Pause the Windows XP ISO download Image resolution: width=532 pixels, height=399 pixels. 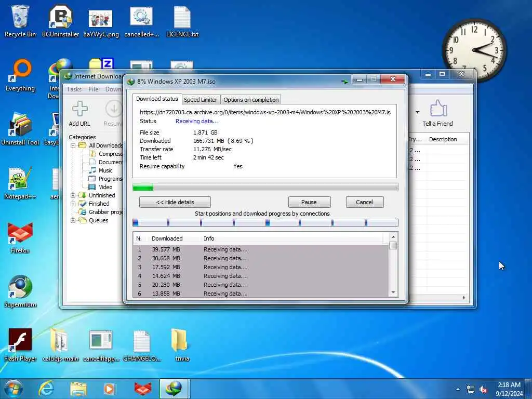tap(309, 202)
